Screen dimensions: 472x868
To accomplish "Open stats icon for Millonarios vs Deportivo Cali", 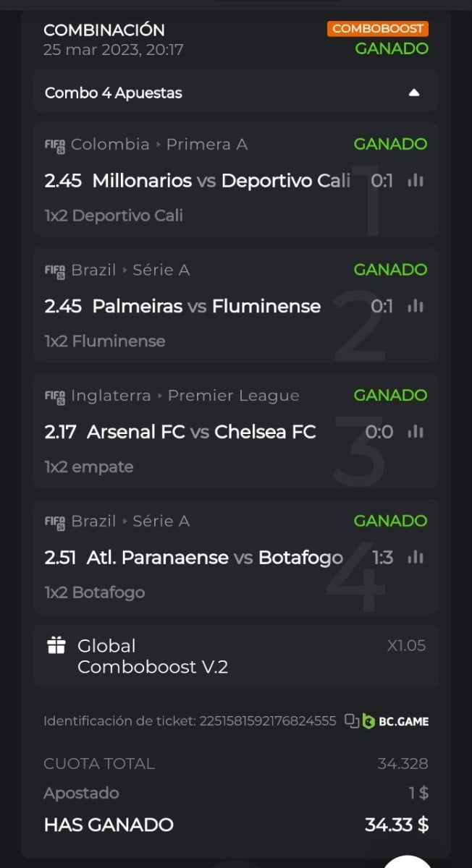I will coord(415,181).
